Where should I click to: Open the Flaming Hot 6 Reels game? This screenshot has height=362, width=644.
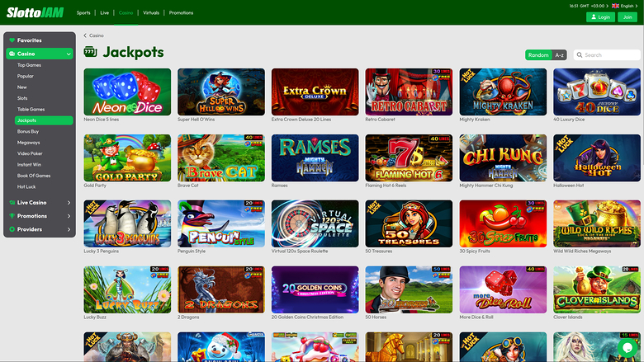(409, 157)
